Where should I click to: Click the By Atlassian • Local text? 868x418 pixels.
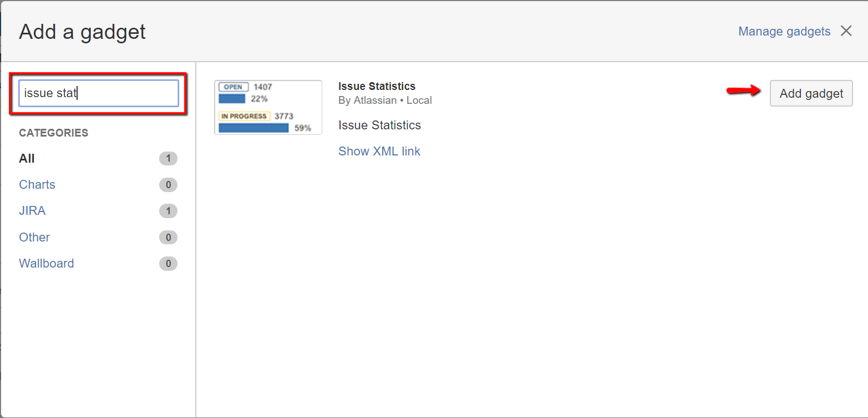tap(385, 100)
